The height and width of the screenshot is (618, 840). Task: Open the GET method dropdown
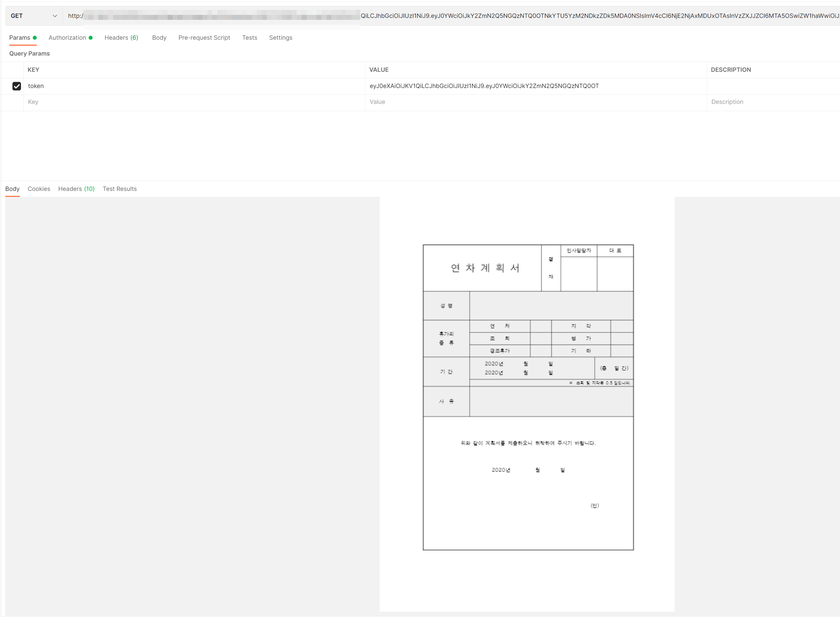(x=34, y=16)
